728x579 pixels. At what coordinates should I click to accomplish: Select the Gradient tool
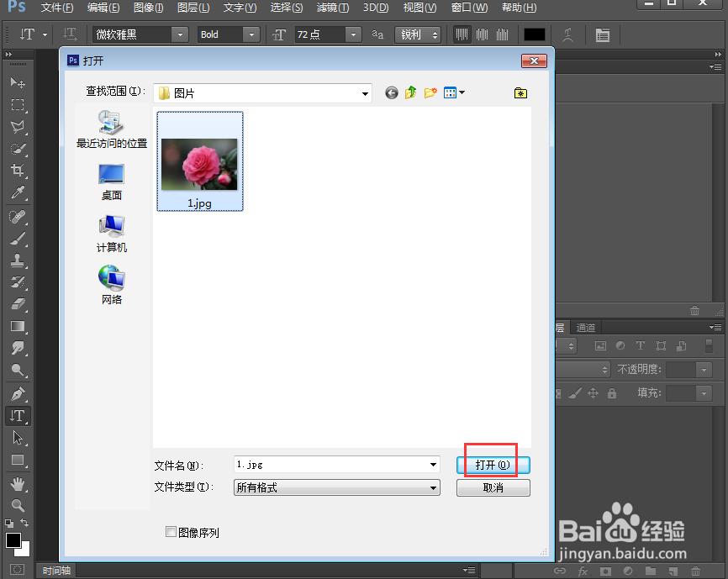pyautogui.click(x=18, y=326)
